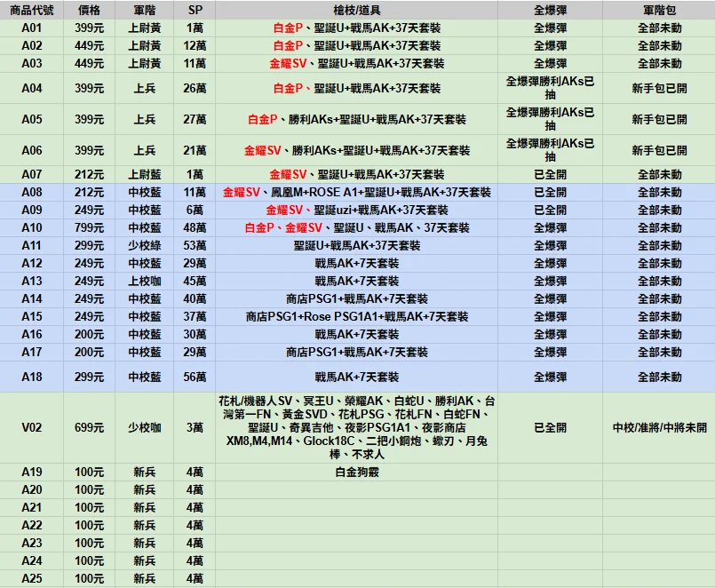The height and width of the screenshot is (588, 715).
Task: Click the 中校/准將/中將未開 cell
Action: pos(658,428)
